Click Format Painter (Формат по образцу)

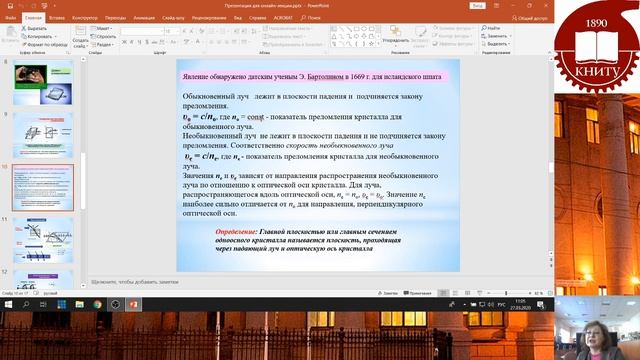[44, 44]
